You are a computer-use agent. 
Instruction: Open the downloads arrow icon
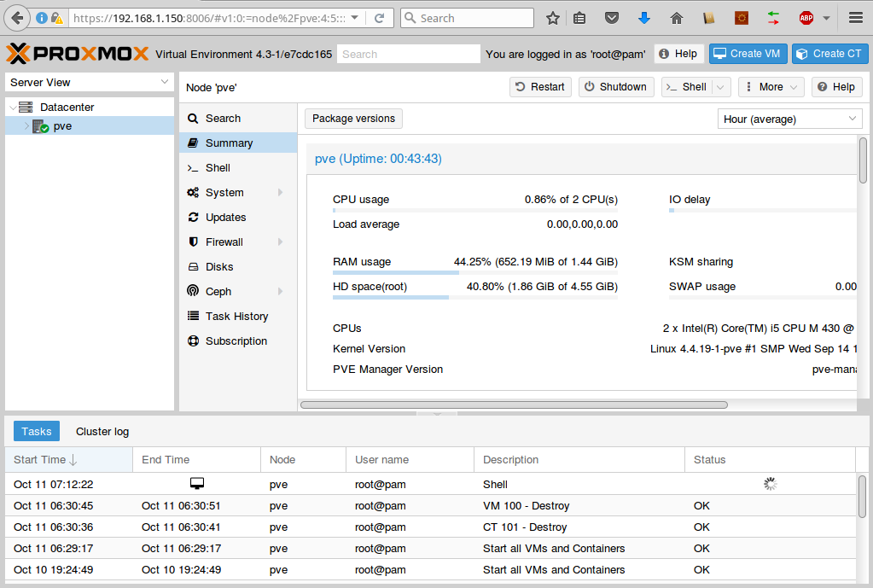644,19
